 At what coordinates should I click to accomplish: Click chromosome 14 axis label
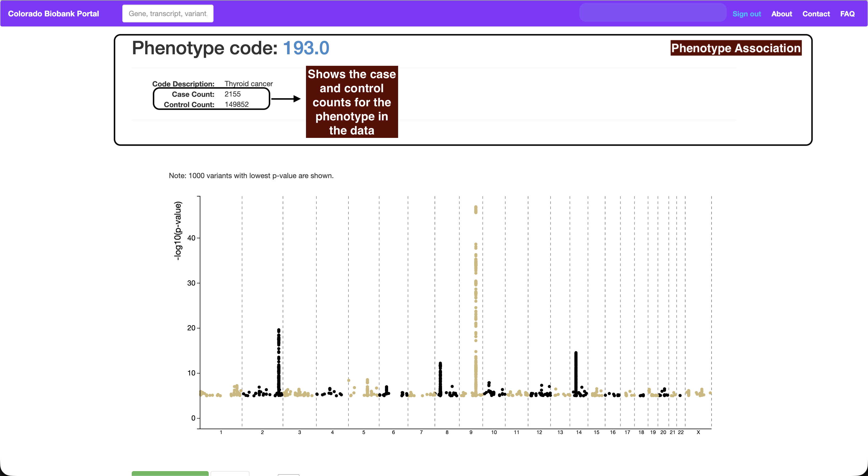coord(579,432)
